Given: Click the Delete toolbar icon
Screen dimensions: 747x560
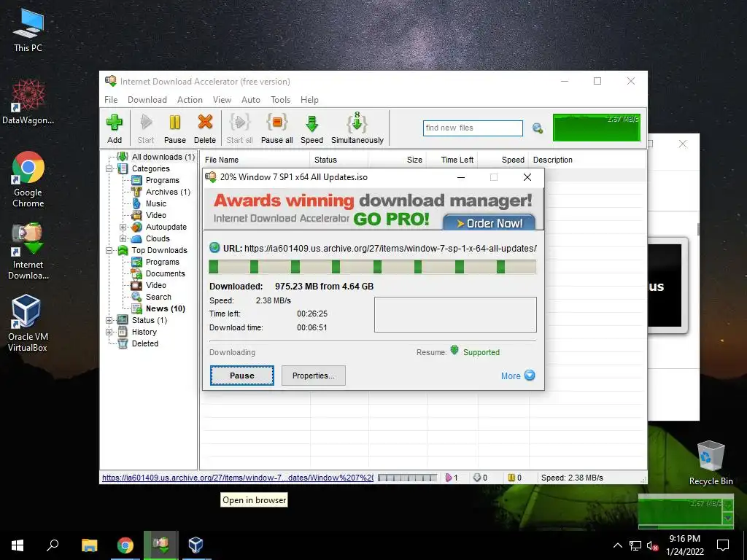Looking at the screenshot, I should (205, 128).
